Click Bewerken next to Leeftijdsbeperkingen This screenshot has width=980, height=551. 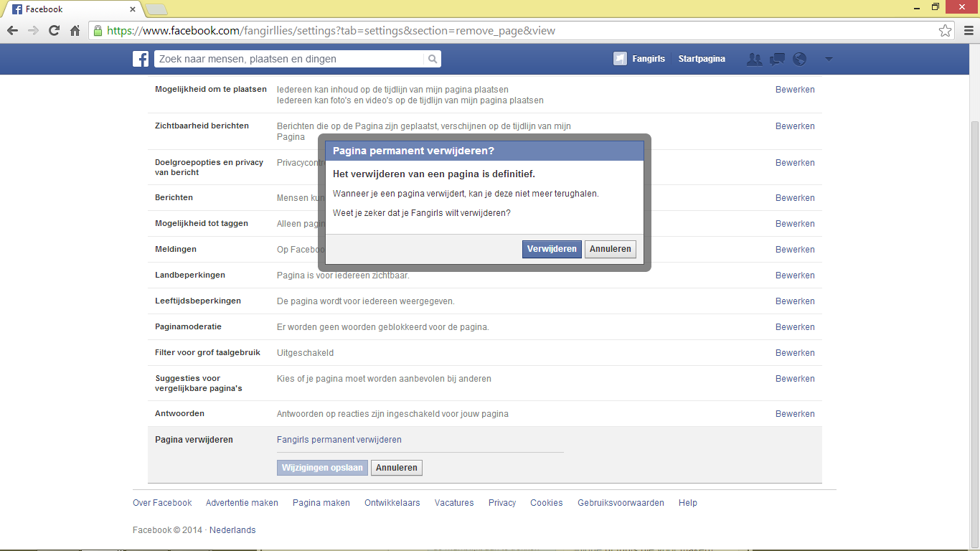point(795,301)
